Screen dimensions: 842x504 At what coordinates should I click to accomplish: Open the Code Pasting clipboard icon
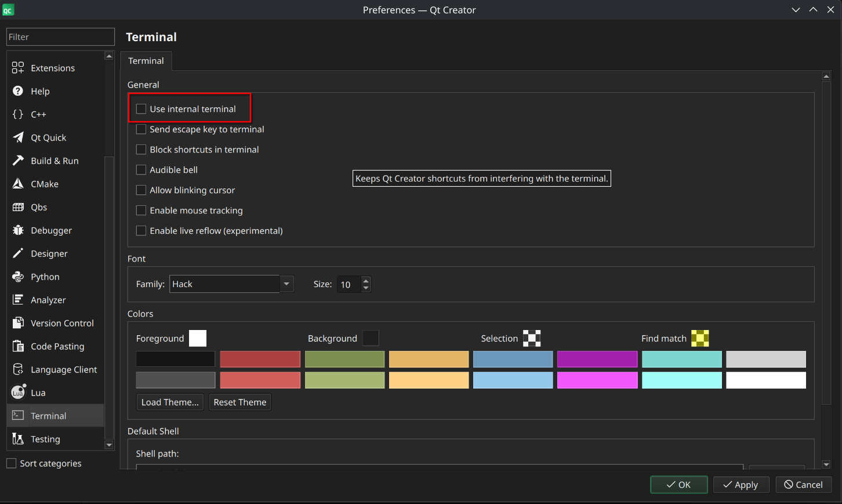pos(18,346)
